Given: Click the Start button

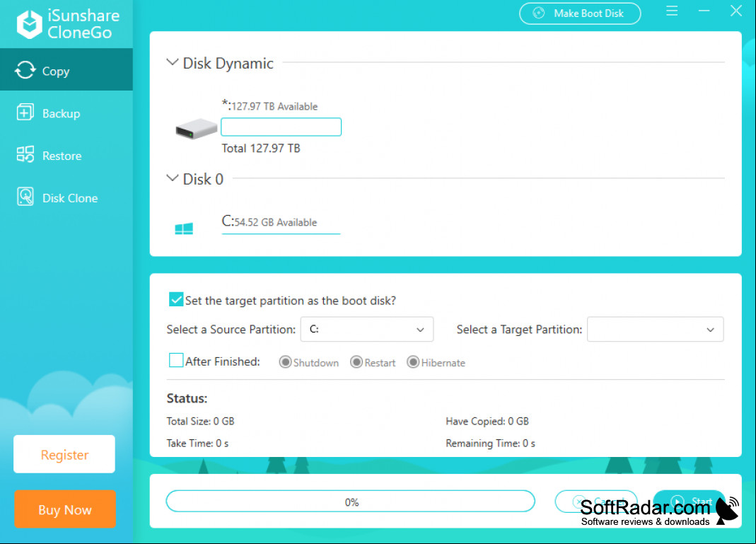Looking at the screenshot, I should (689, 502).
